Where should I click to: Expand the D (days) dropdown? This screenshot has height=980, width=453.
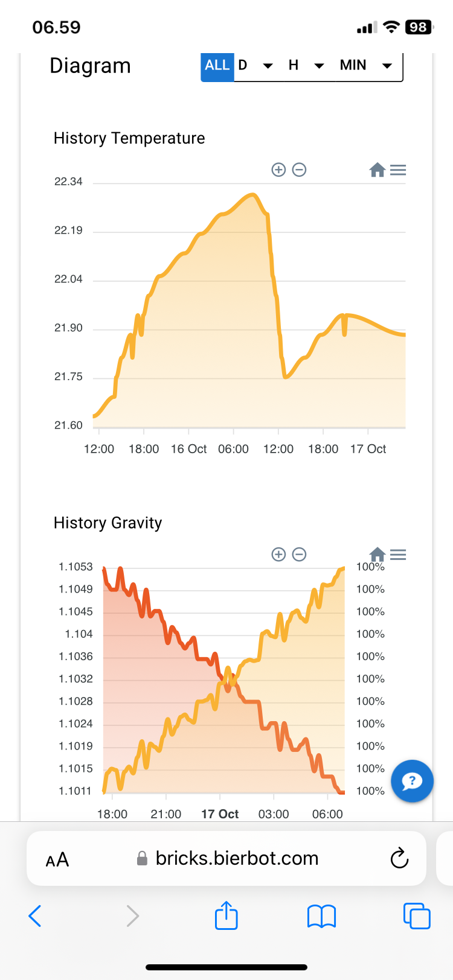point(255,65)
